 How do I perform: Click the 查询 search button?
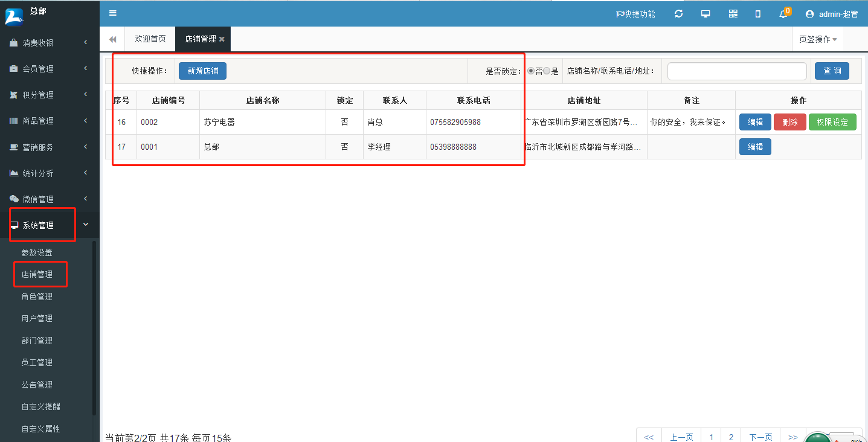pyautogui.click(x=831, y=71)
